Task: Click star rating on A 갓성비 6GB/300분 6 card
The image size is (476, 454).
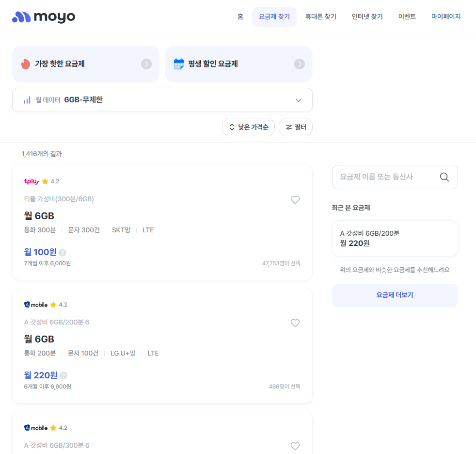Action: [x=59, y=428]
